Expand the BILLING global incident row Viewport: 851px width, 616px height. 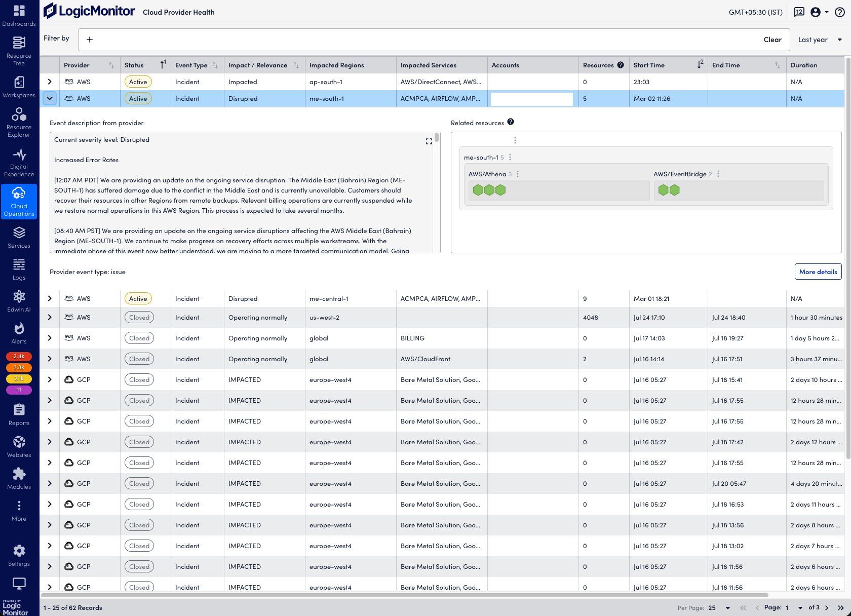pyautogui.click(x=50, y=338)
